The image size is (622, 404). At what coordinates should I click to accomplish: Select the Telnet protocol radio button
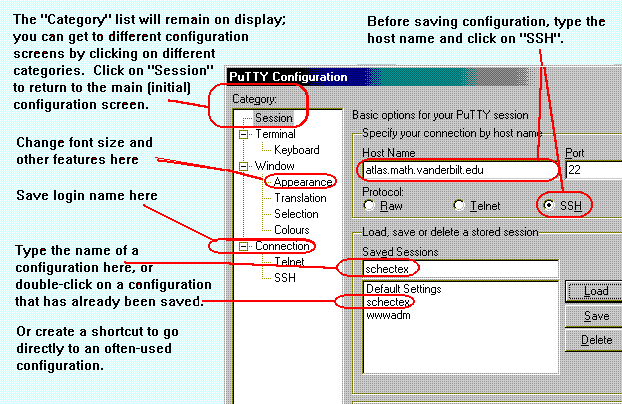point(459,206)
